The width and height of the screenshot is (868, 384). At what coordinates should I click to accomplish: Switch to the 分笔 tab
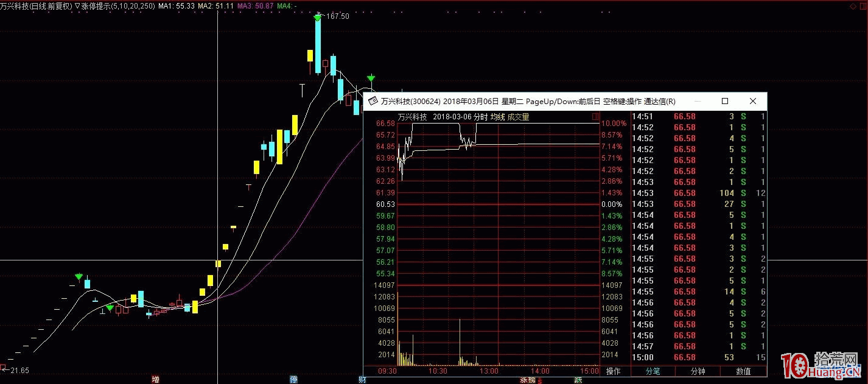(653, 371)
